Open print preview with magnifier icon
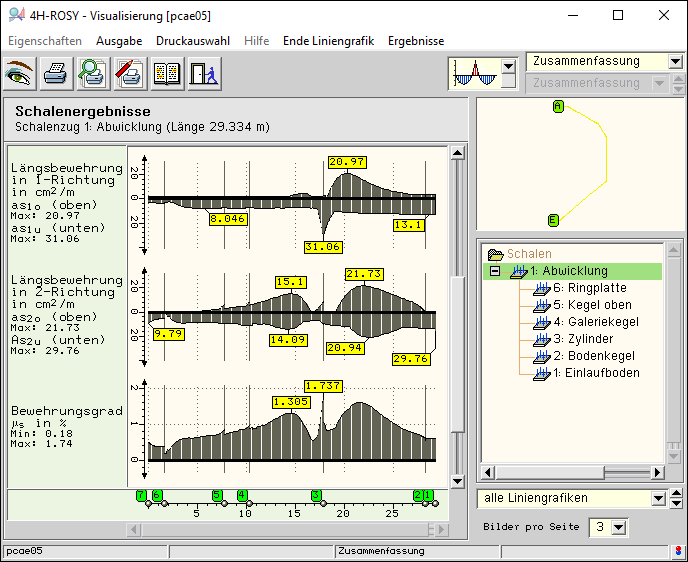The height and width of the screenshot is (562, 688). [92, 73]
